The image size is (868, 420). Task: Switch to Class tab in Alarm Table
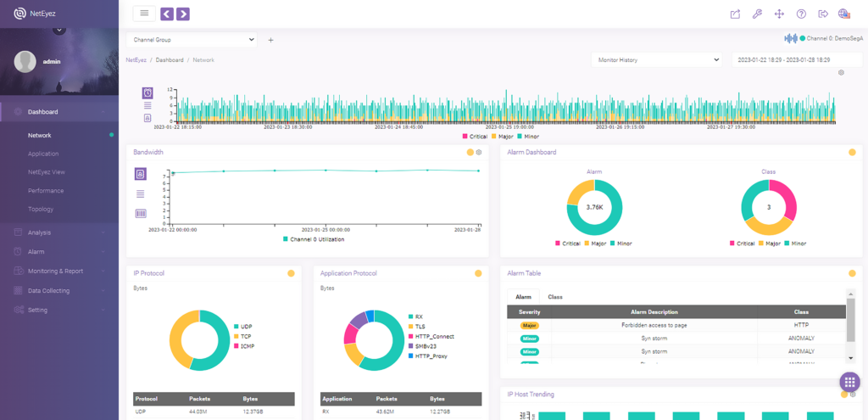[555, 297]
